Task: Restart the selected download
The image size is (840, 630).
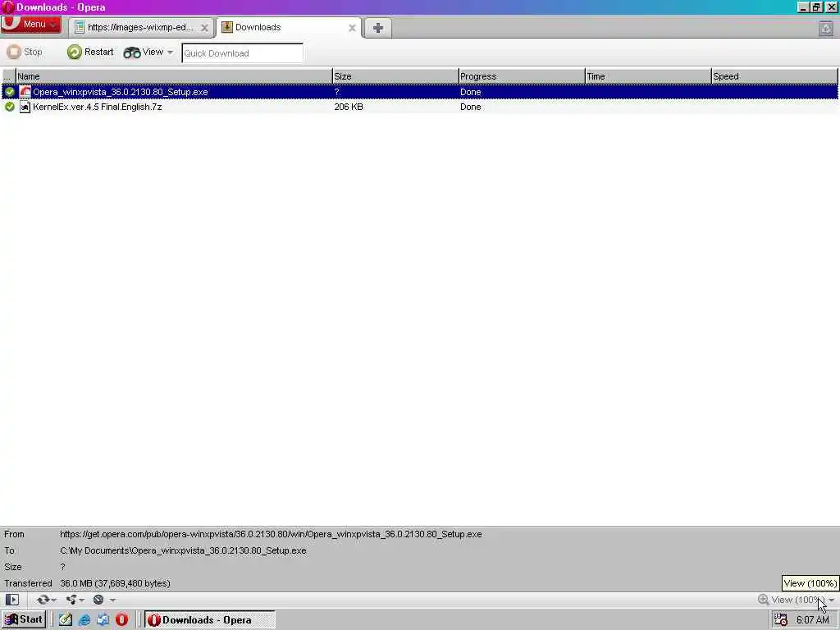Action: [90, 52]
